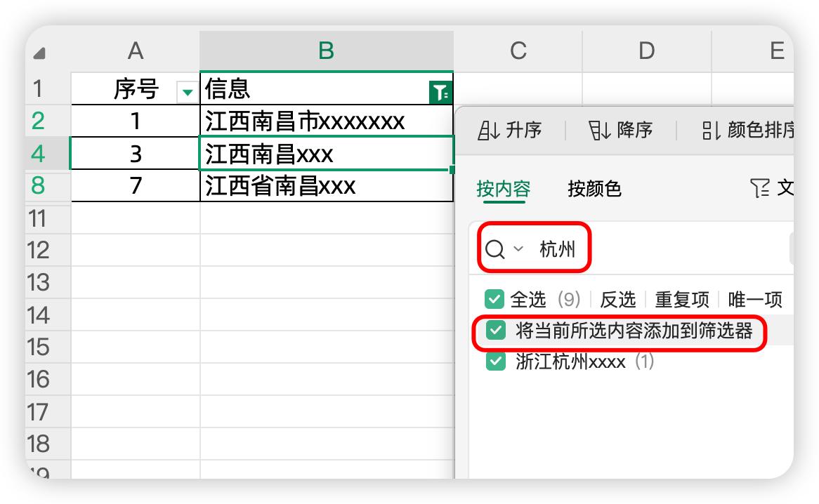Click the text filter funnel icon
Screen dimensions: 819x504
tap(760, 188)
